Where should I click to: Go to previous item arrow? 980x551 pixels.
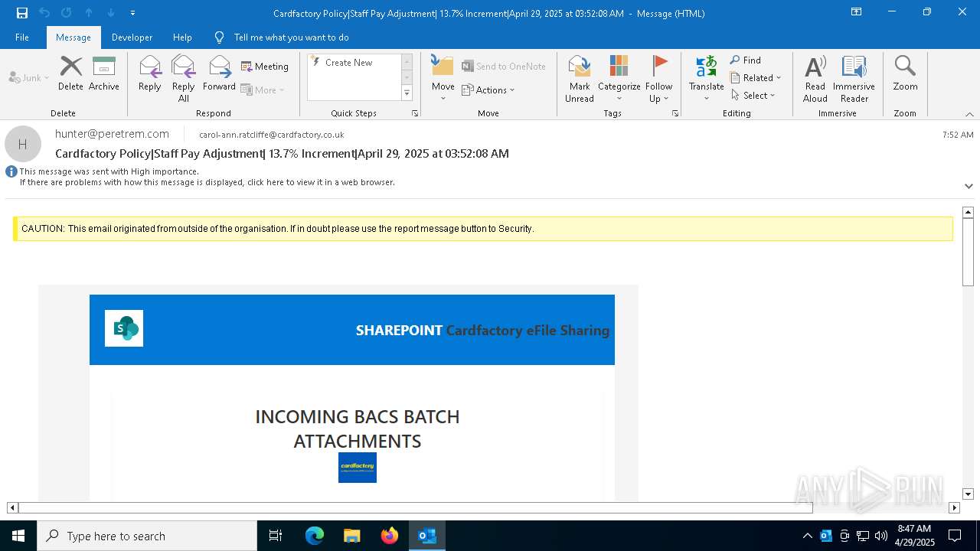pos(89,13)
